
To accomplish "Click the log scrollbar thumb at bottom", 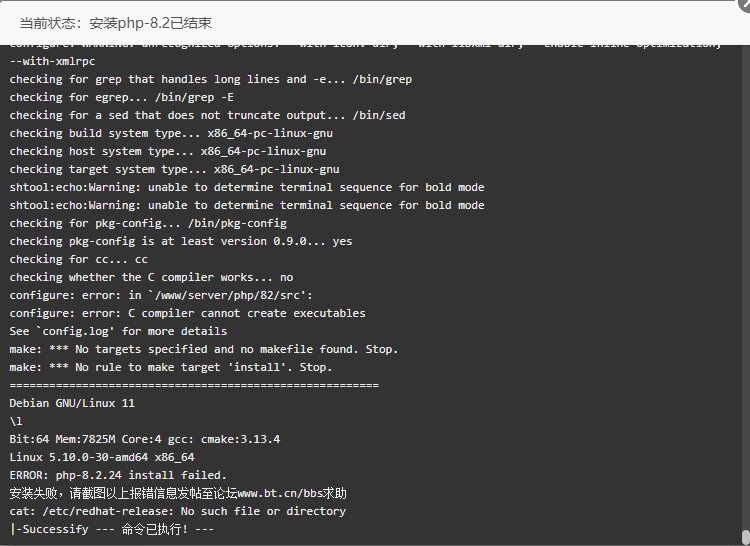I will 746,537.
